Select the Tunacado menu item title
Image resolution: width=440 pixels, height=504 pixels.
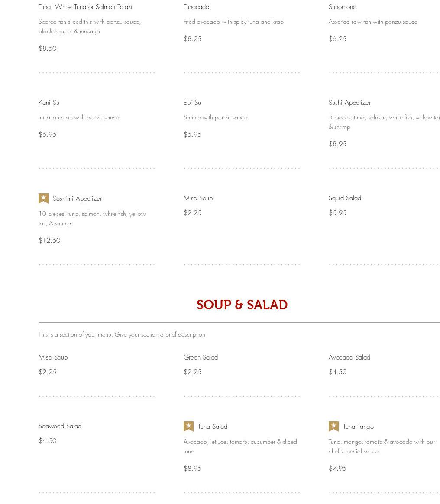pos(196,7)
